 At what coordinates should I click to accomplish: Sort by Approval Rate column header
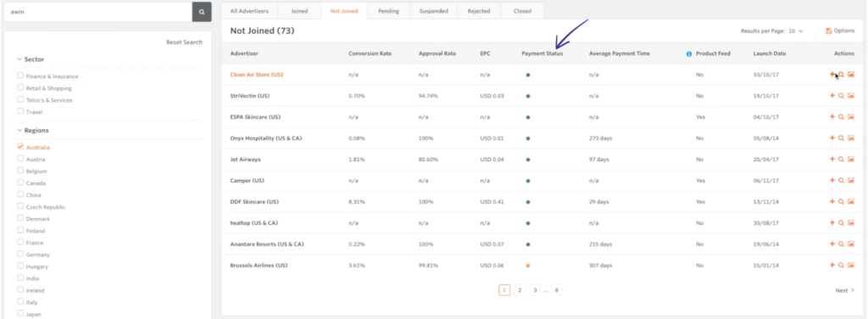click(x=437, y=53)
